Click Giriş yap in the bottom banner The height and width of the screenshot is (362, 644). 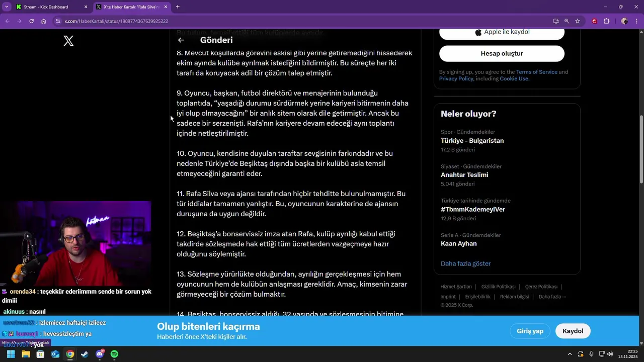(530, 331)
